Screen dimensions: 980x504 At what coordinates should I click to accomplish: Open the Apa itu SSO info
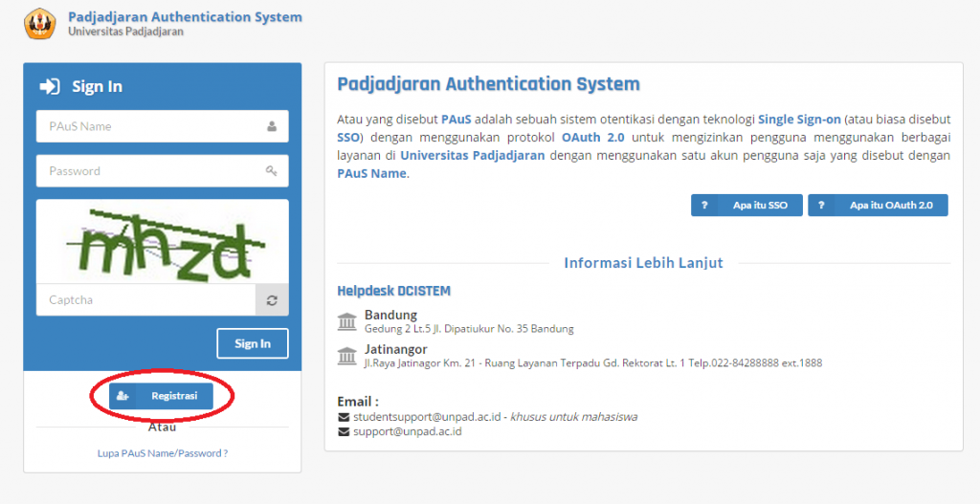(746, 205)
